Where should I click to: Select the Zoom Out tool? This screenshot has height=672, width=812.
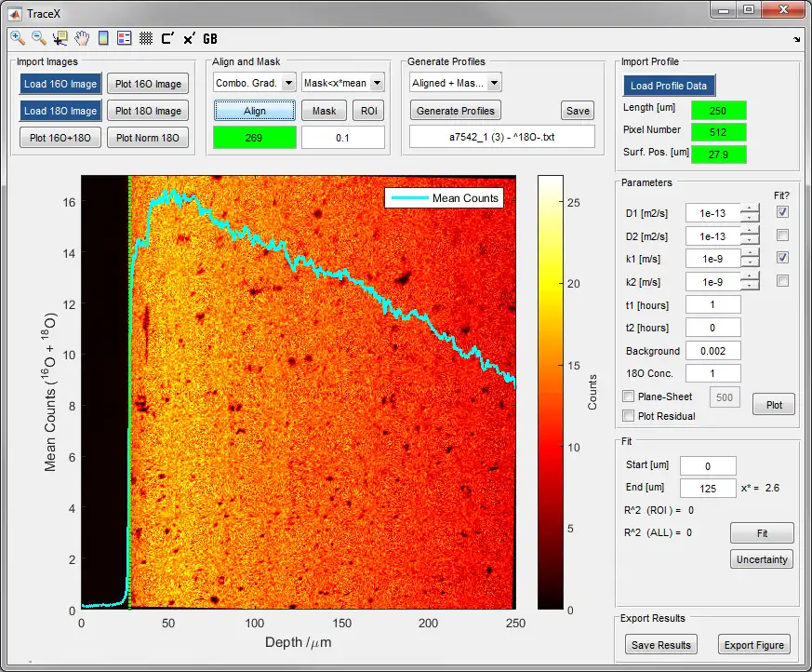click(39, 38)
